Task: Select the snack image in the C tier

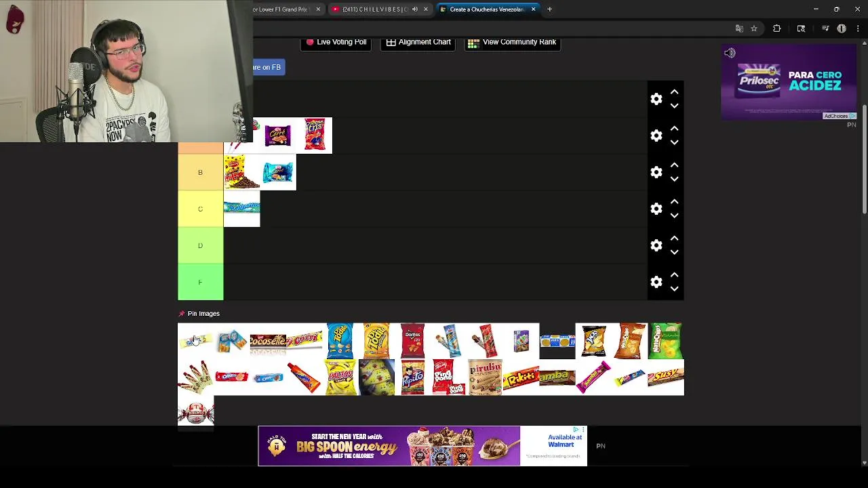Action: click(x=241, y=209)
